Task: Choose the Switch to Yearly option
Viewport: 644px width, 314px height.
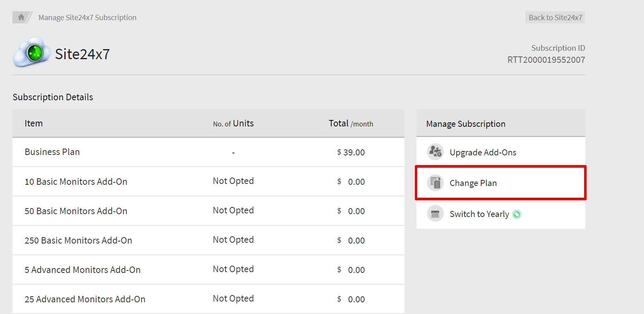Action: click(479, 214)
